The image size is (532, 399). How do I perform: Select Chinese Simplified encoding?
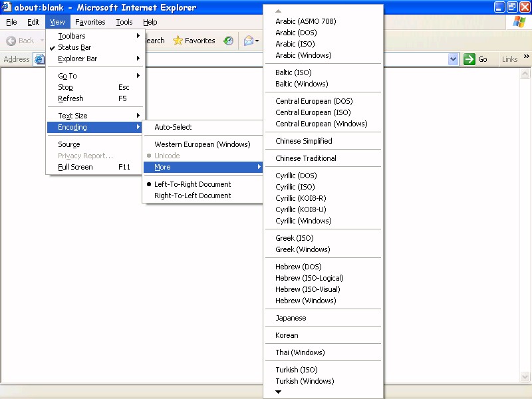click(323, 141)
